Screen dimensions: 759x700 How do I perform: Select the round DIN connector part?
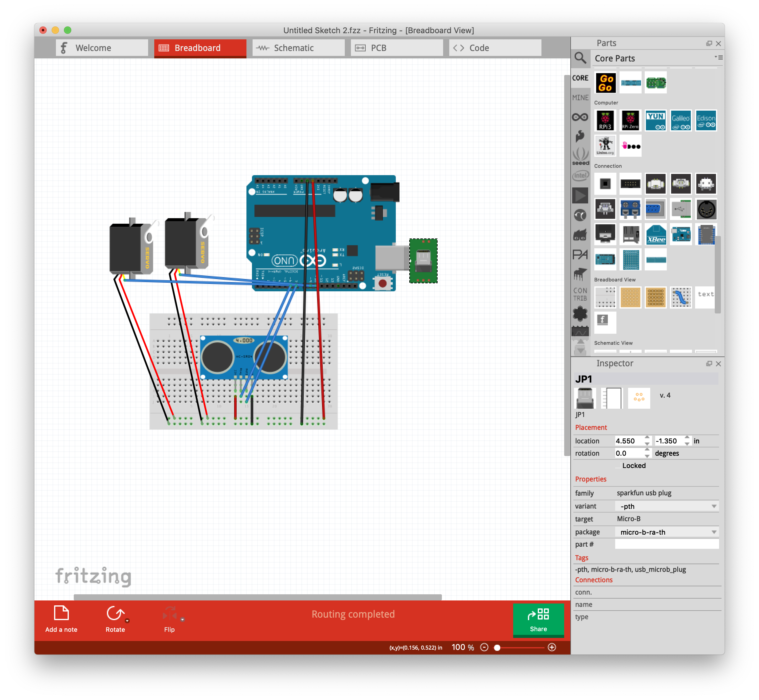706,209
